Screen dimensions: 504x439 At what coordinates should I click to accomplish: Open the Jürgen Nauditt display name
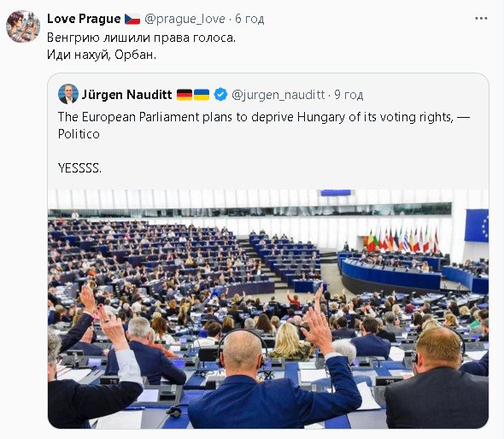[127, 95]
